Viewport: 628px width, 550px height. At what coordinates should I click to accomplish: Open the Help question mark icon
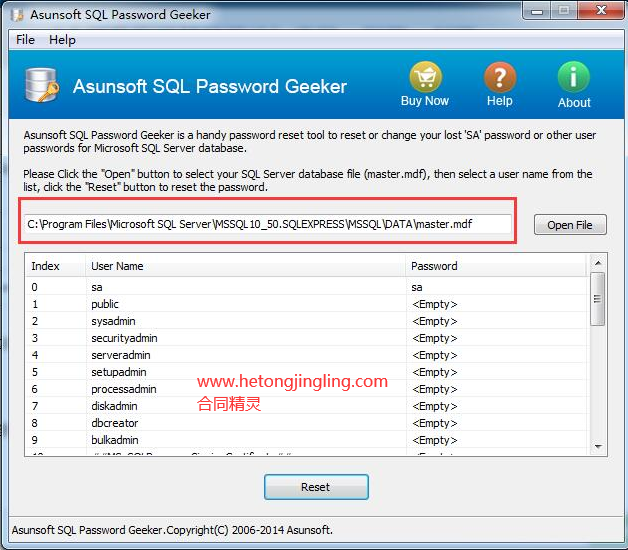[x=500, y=77]
